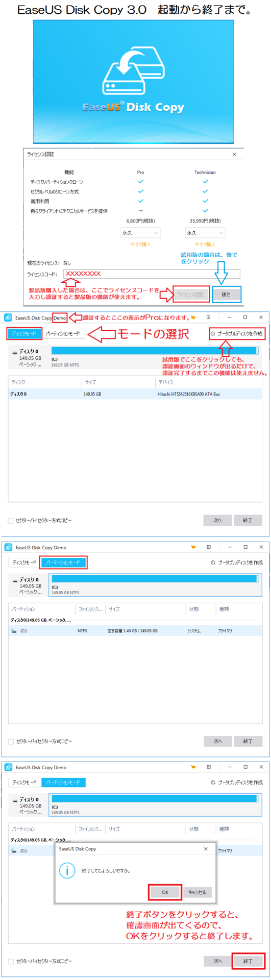Click ブータブルディスクを作成 in window behind exit dialog
This screenshot has height=980, width=271.
pyautogui.click(x=237, y=782)
